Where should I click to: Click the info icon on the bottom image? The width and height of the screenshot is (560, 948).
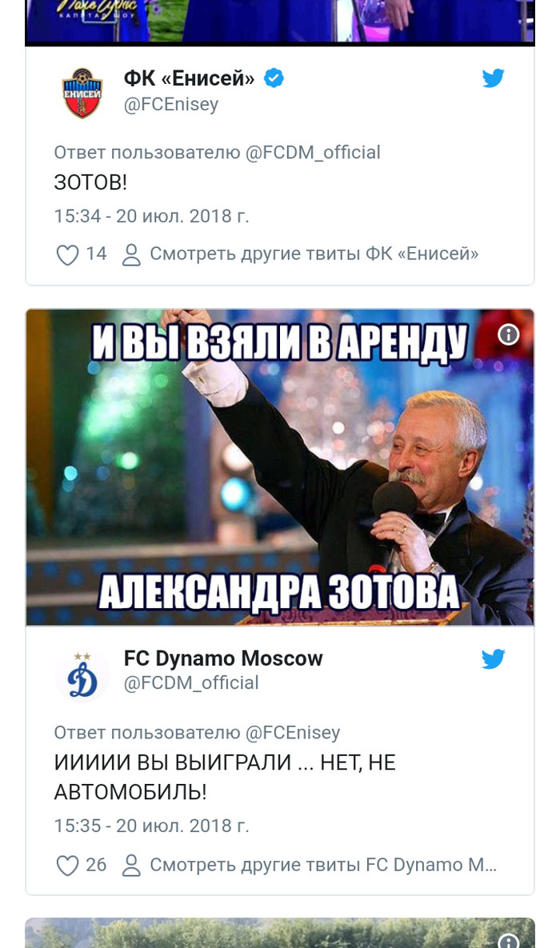point(509,939)
